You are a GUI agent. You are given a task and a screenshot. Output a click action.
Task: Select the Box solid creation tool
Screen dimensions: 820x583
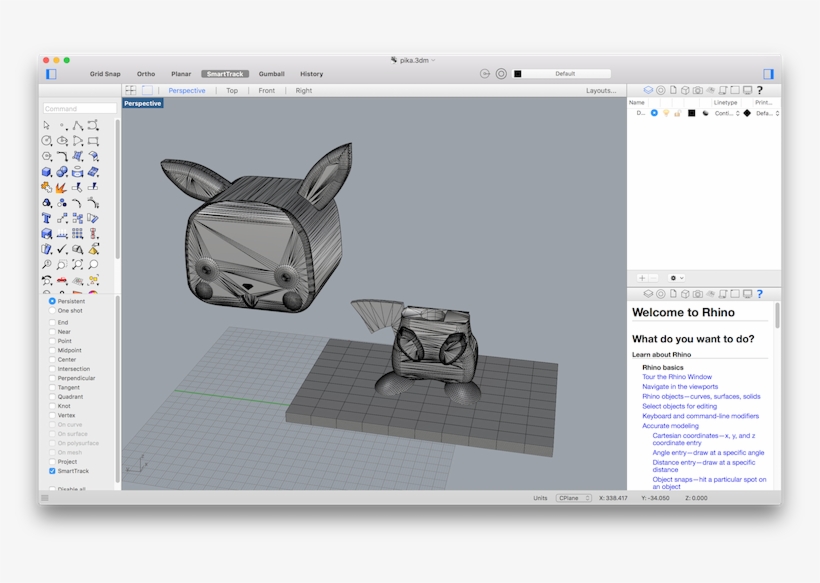(x=46, y=170)
